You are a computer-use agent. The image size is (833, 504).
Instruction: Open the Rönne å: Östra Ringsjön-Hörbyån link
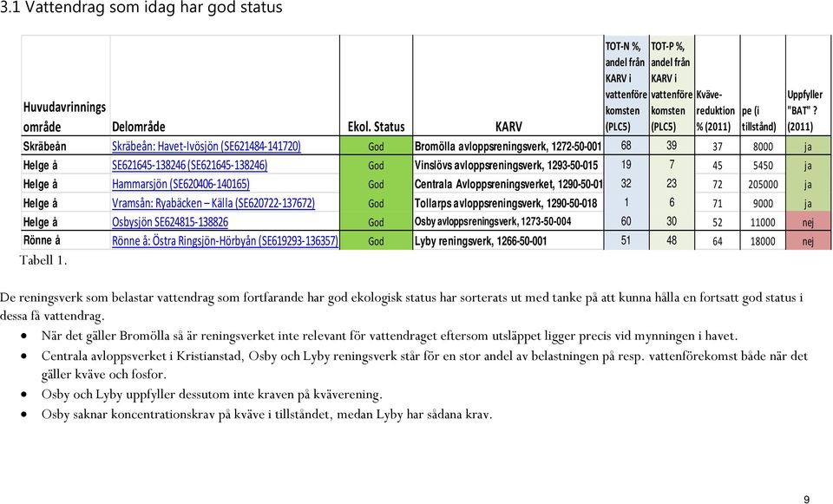(x=225, y=240)
